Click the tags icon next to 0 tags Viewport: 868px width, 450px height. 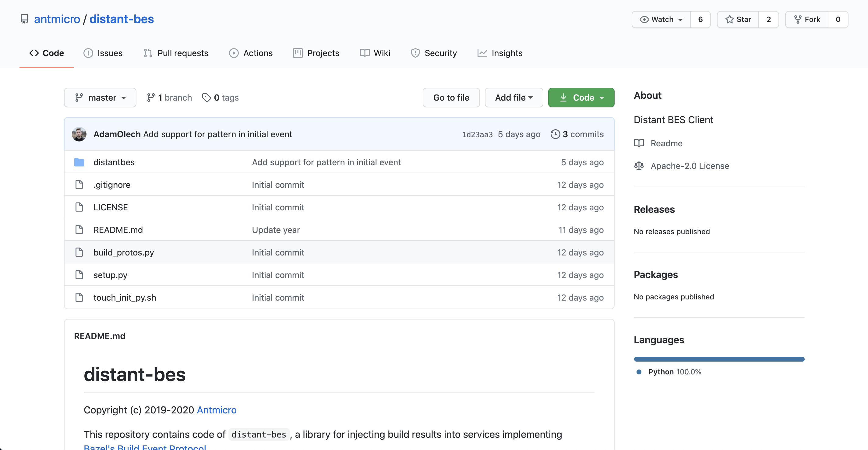click(x=206, y=98)
